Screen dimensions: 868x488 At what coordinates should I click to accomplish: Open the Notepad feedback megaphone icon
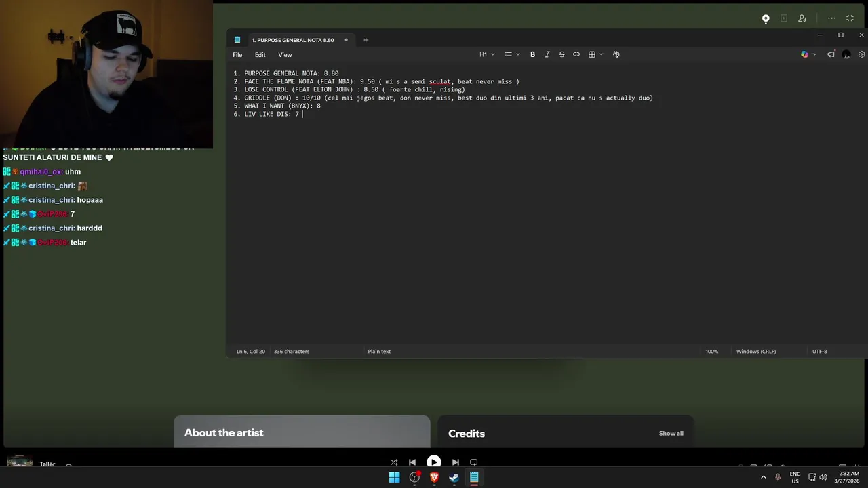click(x=831, y=54)
